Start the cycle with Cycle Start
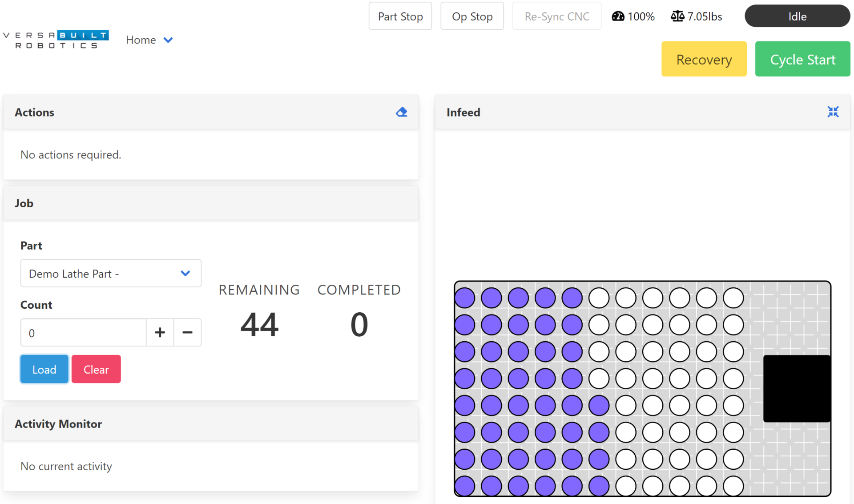Screen dimensions: 854x504 point(802,59)
